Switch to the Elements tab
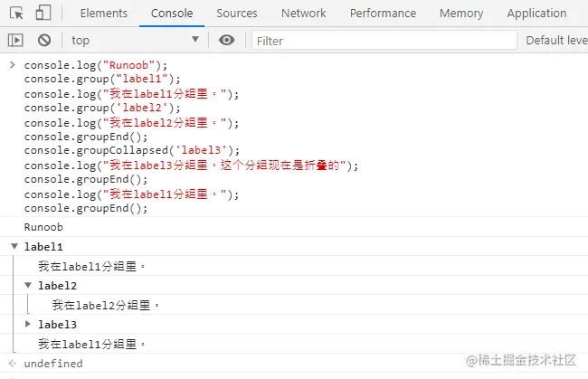The width and height of the screenshot is (588, 379). (104, 14)
